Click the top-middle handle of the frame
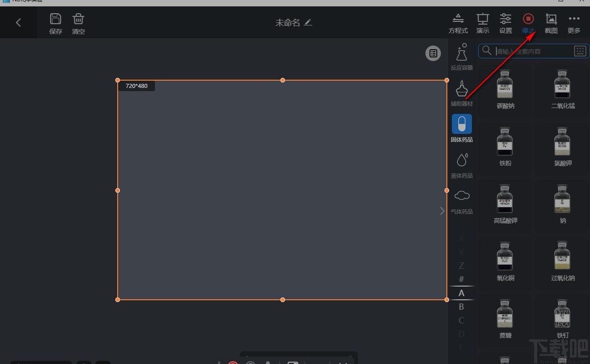This screenshot has height=364, width=590. click(x=283, y=80)
